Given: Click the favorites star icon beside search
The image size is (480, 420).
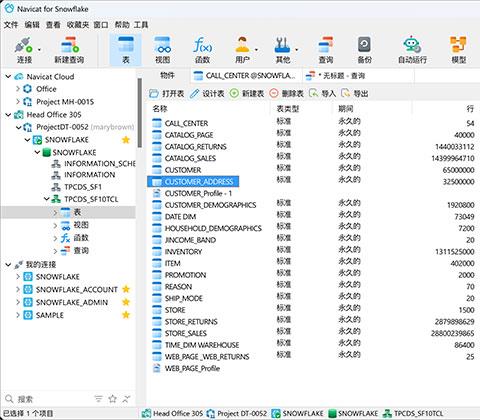Looking at the screenshot, I should [x=113, y=399].
